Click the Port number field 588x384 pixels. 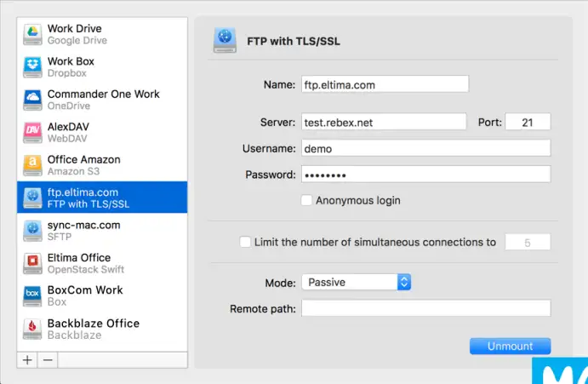coord(528,122)
